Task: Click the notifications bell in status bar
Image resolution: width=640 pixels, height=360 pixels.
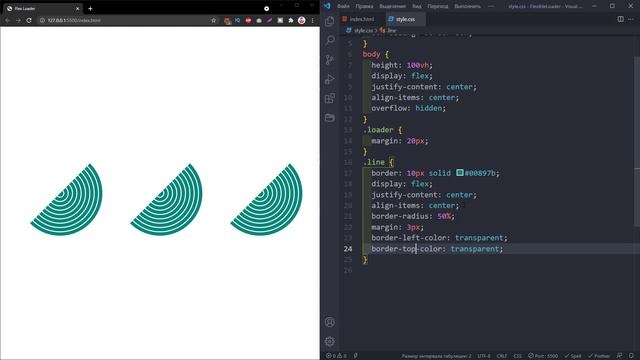Action: tap(631, 356)
